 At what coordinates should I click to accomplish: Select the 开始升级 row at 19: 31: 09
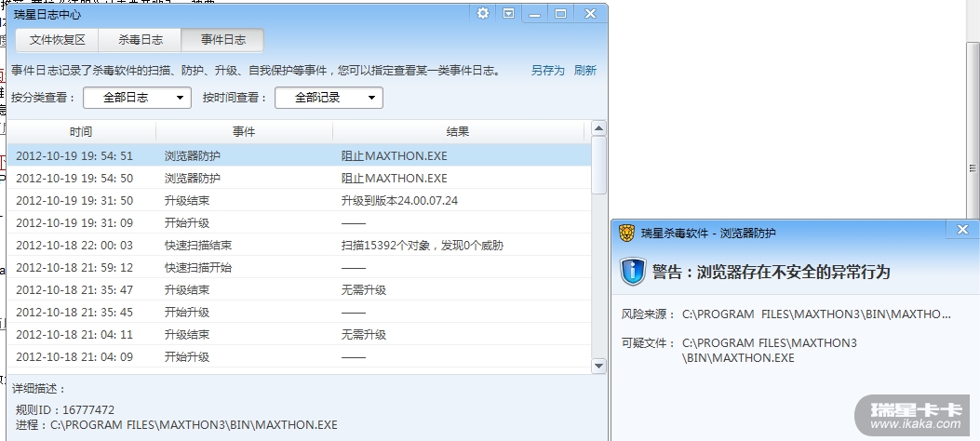click(299, 223)
